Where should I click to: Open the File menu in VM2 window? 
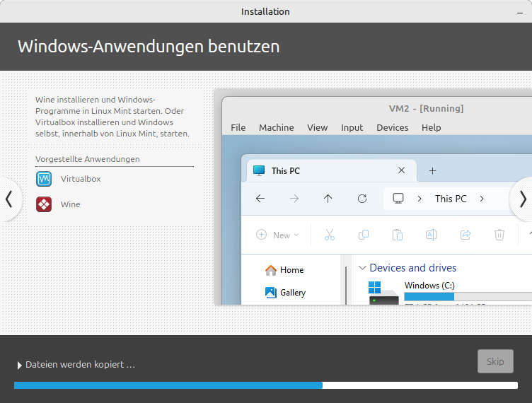click(x=238, y=128)
